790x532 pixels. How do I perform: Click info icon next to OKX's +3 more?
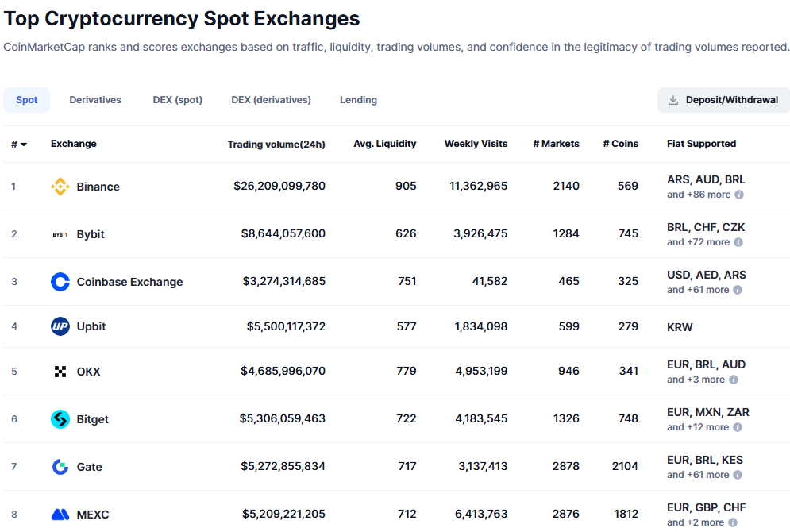(734, 380)
